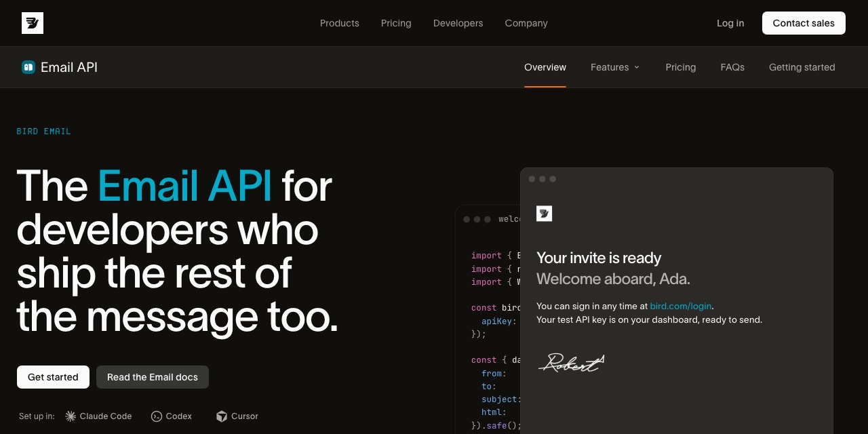The width and height of the screenshot is (868, 434).
Task: Click the Cursor label
Action: click(245, 416)
